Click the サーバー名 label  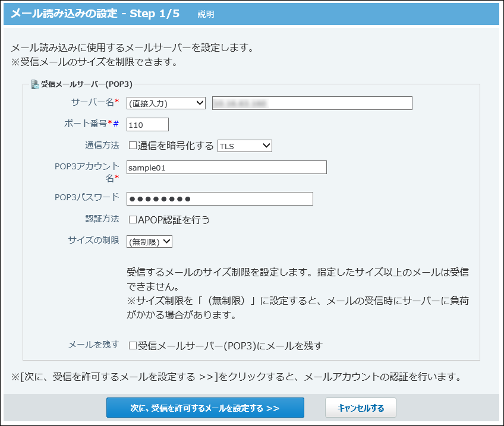93,102
